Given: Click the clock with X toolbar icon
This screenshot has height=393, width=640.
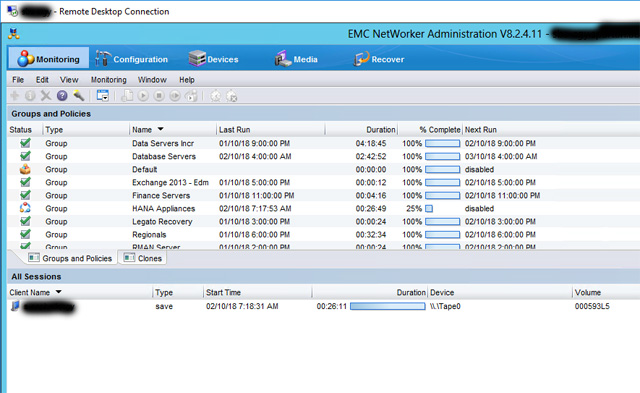Looking at the screenshot, I should coord(231,96).
